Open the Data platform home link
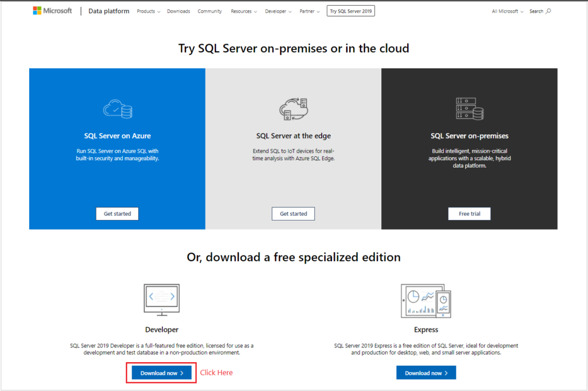Screen dimensions: 588x391 click(x=109, y=11)
